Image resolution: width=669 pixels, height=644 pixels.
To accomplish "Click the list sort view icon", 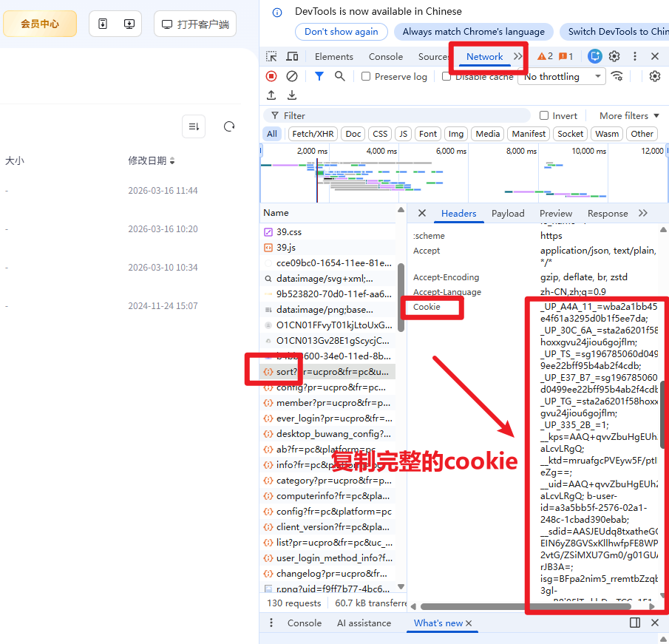I will click(194, 126).
